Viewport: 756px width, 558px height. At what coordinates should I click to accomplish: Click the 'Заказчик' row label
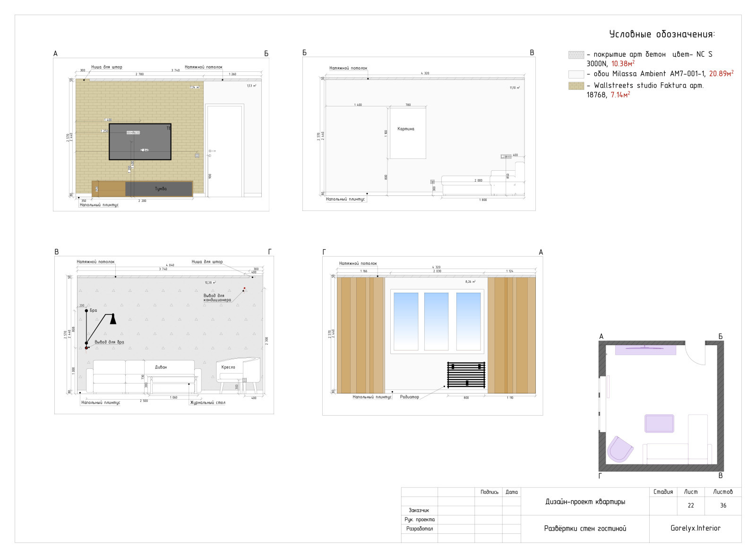click(x=419, y=511)
